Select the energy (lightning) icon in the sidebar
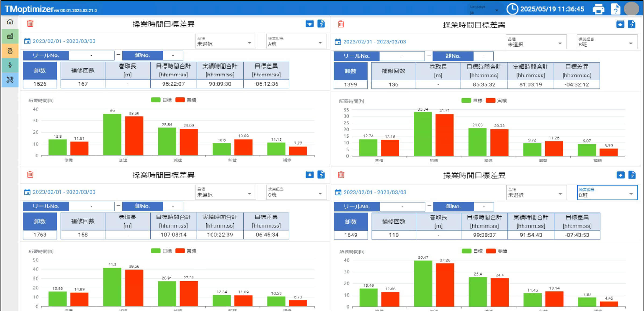This screenshot has width=644, height=312. 10,65
